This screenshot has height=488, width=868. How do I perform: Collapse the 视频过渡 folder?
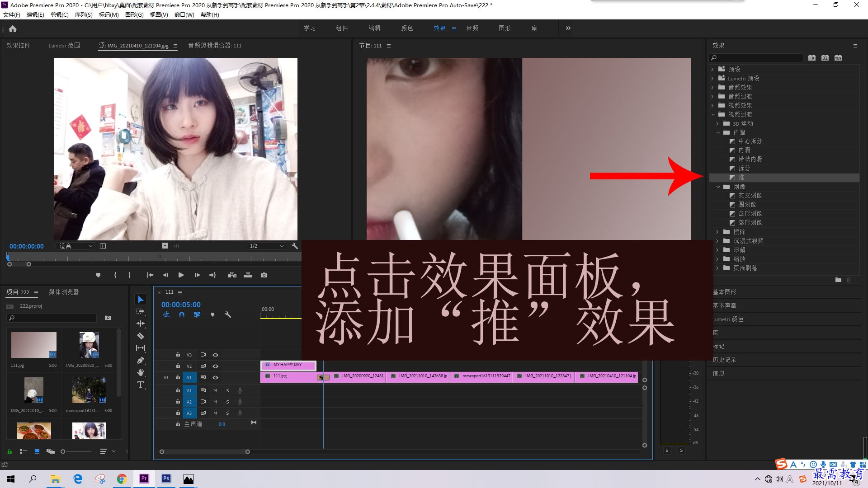point(712,114)
